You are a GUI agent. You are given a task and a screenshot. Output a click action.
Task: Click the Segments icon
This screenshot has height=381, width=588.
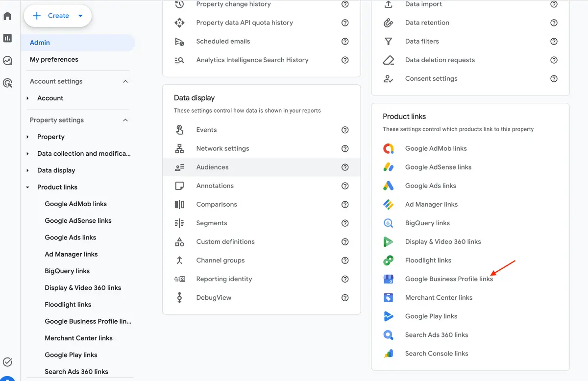click(x=179, y=223)
